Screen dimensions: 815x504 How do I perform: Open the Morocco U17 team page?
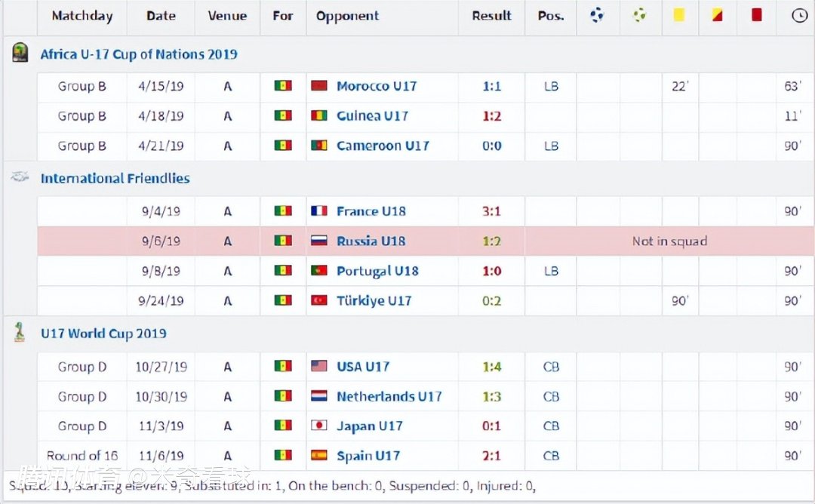[377, 86]
